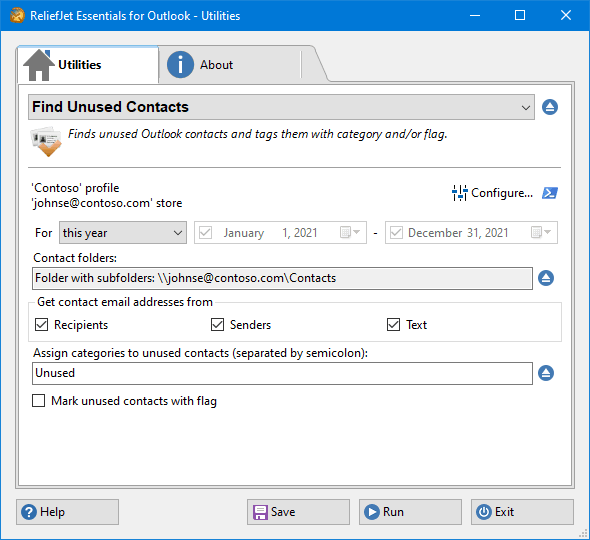Toggle the Text checkbox
Viewport: 590px width, 540px height.
point(394,325)
